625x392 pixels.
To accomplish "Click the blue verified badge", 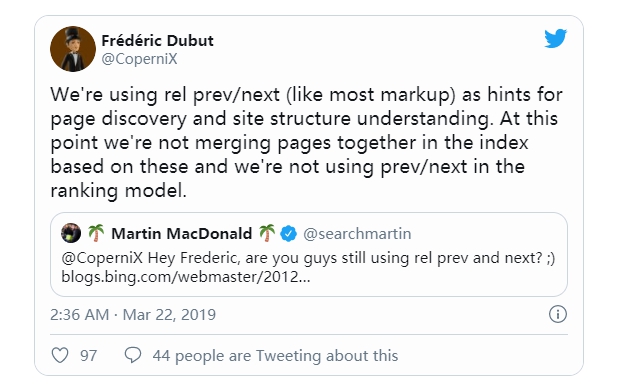I will click(x=289, y=234).
